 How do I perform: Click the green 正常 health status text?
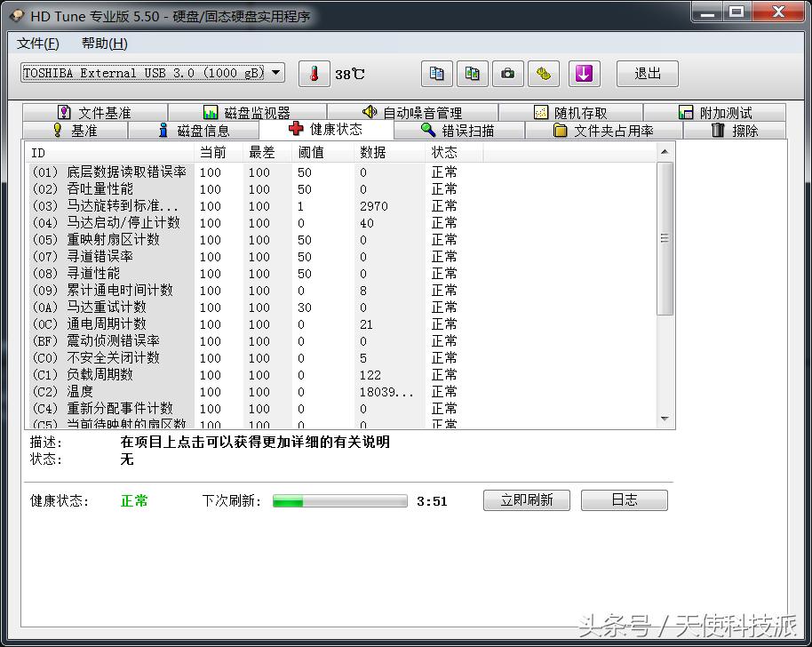134,501
